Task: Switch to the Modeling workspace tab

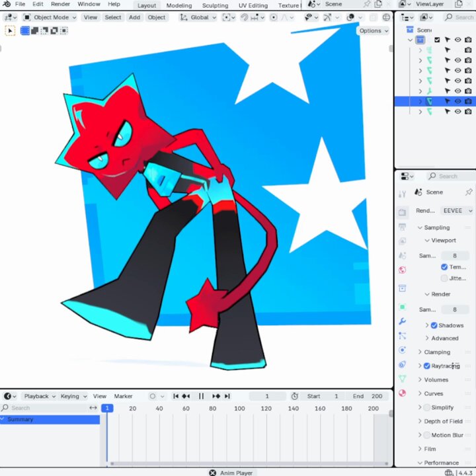Action: pyautogui.click(x=179, y=5)
